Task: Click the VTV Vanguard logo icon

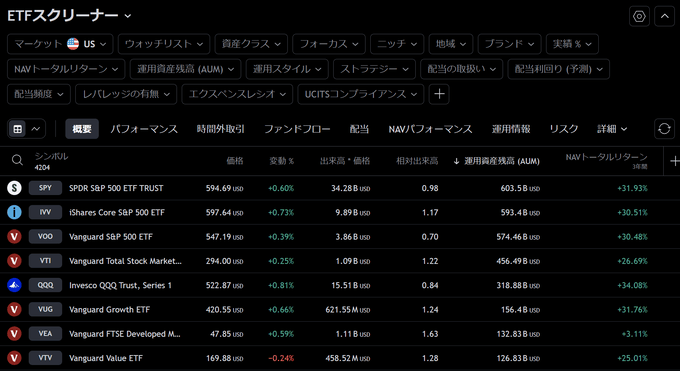Action: (14, 358)
